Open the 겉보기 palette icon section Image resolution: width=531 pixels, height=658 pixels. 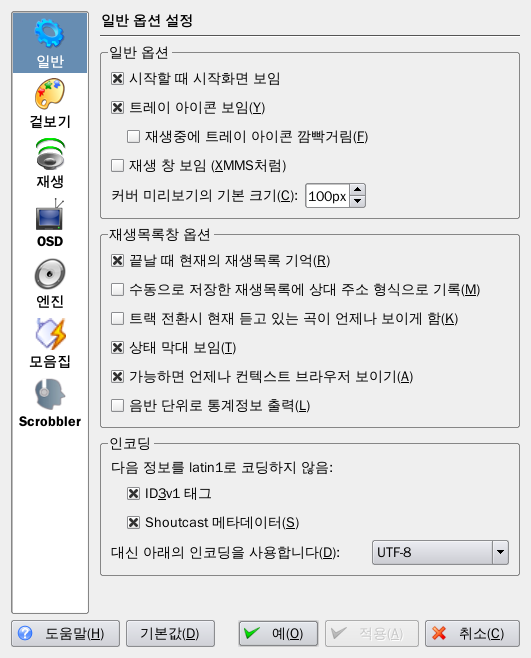click(50, 103)
